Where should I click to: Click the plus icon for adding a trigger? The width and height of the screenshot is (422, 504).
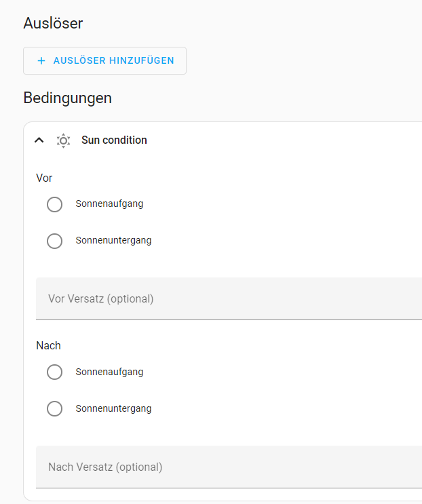click(41, 61)
